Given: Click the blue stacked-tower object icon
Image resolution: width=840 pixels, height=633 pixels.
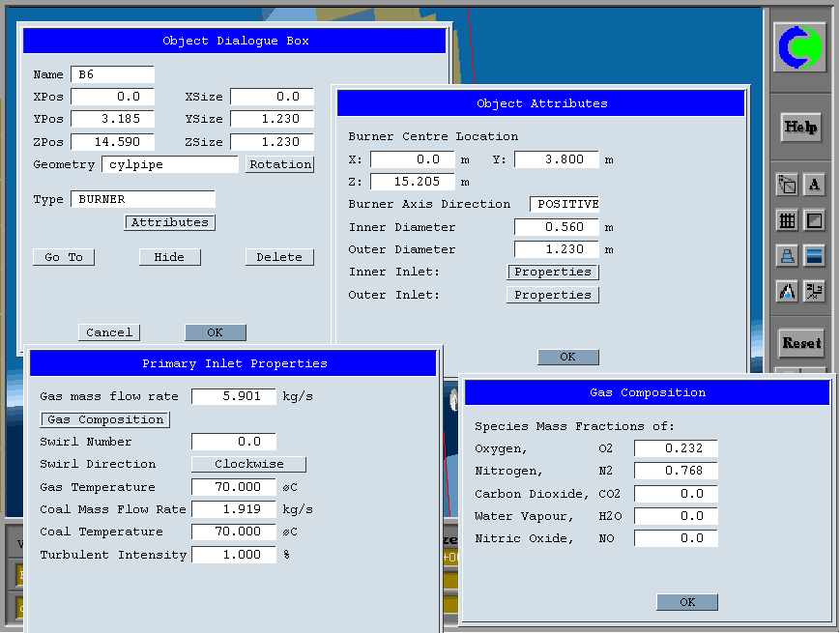Looking at the screenshot, I should 787,256.
